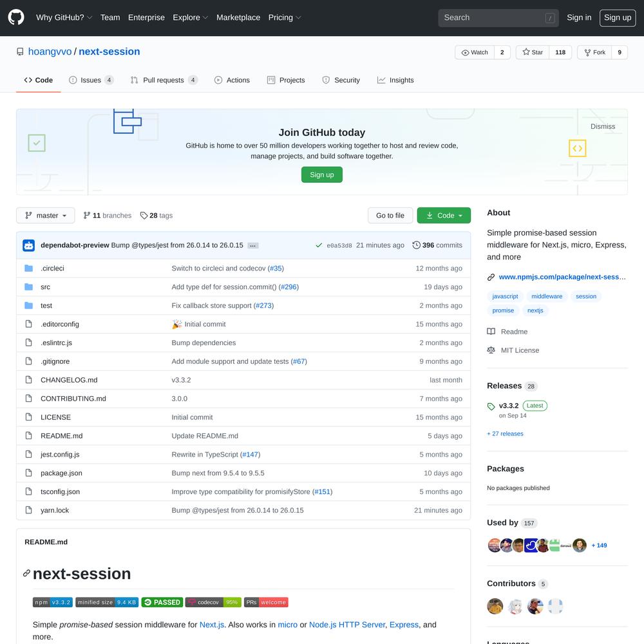Star the next-session repository
This screenshot has height=644, width=644.
click(x=533, y=52)
